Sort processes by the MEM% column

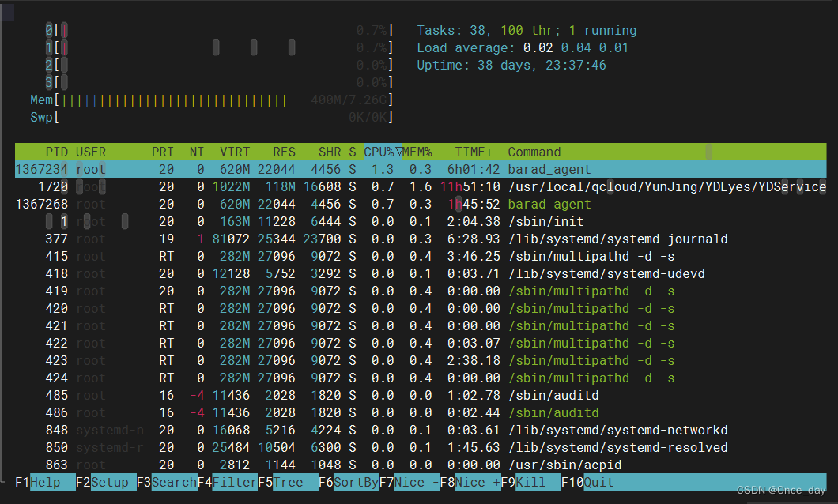tap(416, 152)
